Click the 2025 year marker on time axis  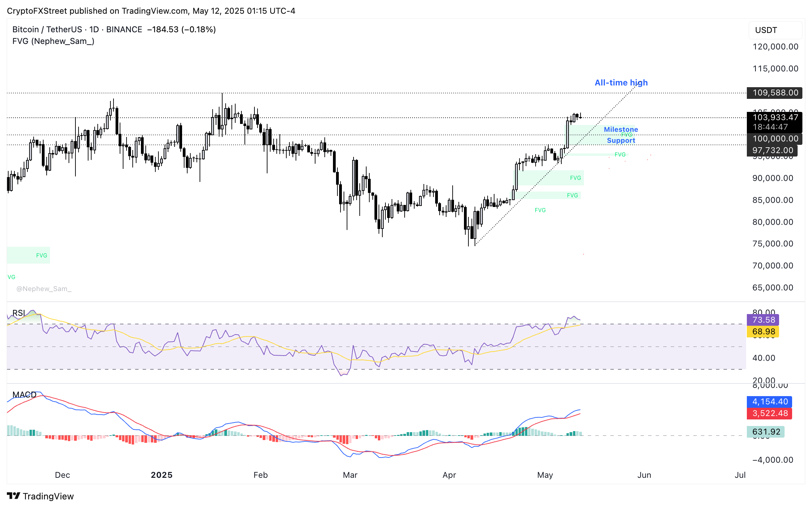click(162, 475)
